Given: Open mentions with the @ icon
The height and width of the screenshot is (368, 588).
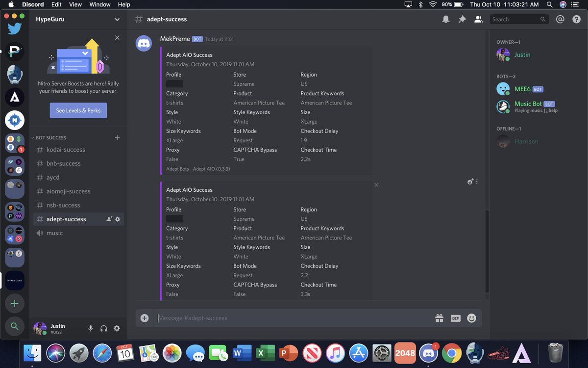Looking at the screenshot, I should tap(561, 19).
